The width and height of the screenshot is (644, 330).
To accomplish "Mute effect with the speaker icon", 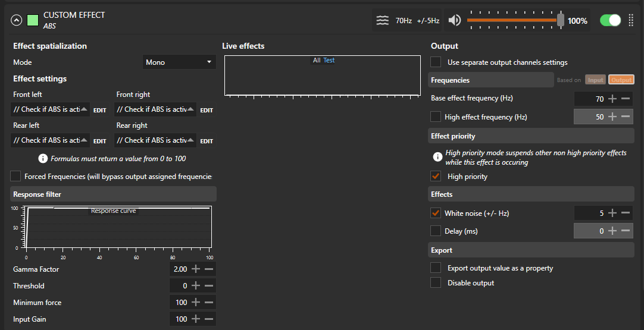I will [454, 21].
